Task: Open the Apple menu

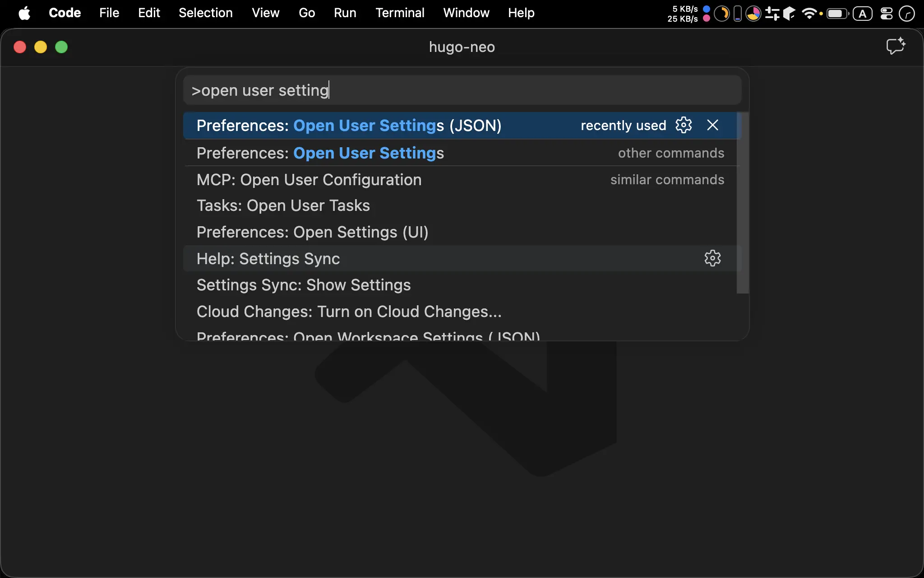Action: tap(25, 13)
